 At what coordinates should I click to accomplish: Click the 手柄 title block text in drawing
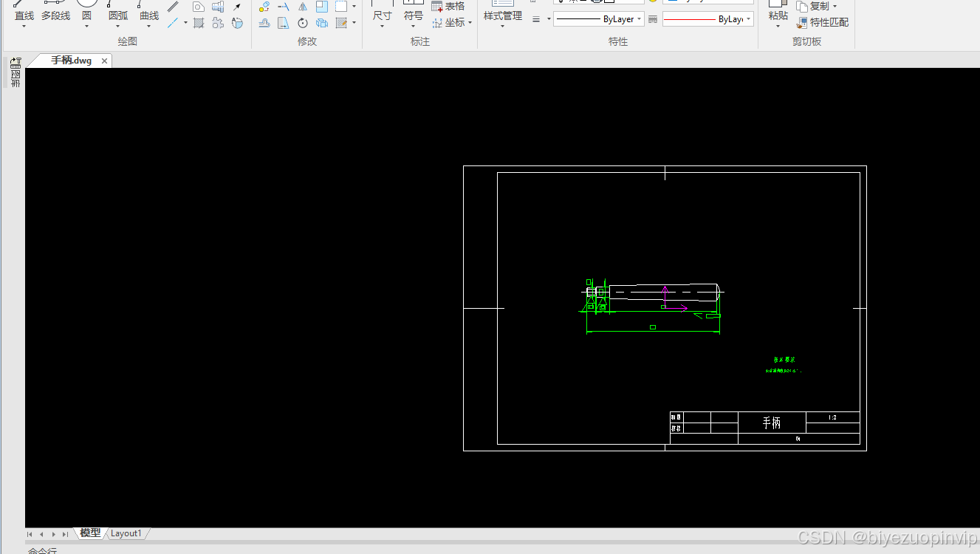coord(772,423)
